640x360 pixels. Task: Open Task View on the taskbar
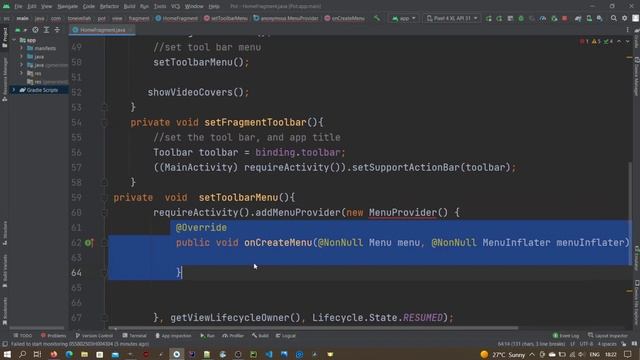tap(38, 354)
